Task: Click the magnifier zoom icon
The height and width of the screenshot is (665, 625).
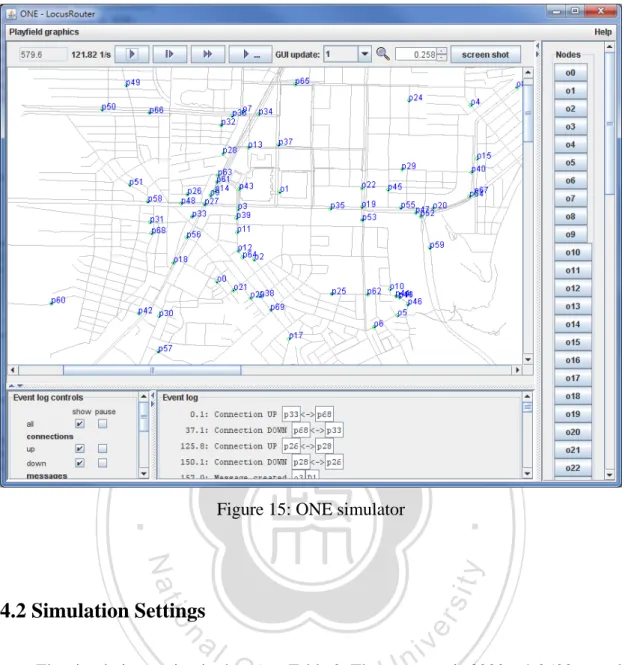Action: pos(383,54)
